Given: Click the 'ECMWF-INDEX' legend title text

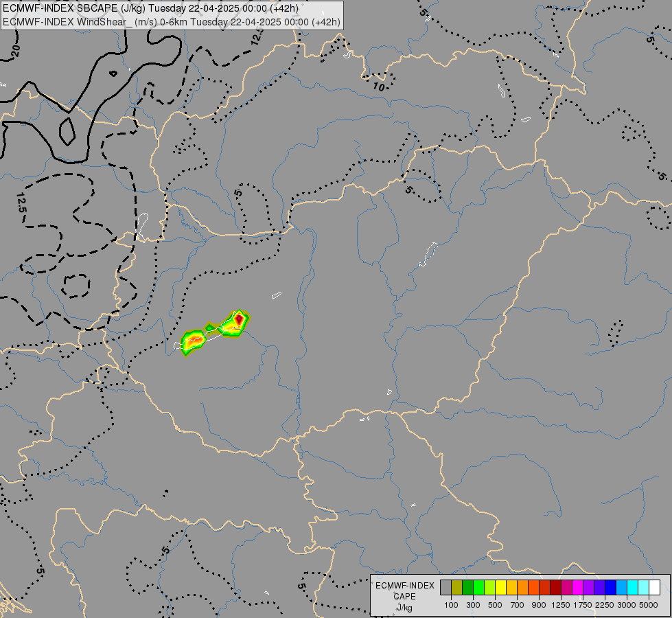Looking at the screenshot, I should [405, 586].
